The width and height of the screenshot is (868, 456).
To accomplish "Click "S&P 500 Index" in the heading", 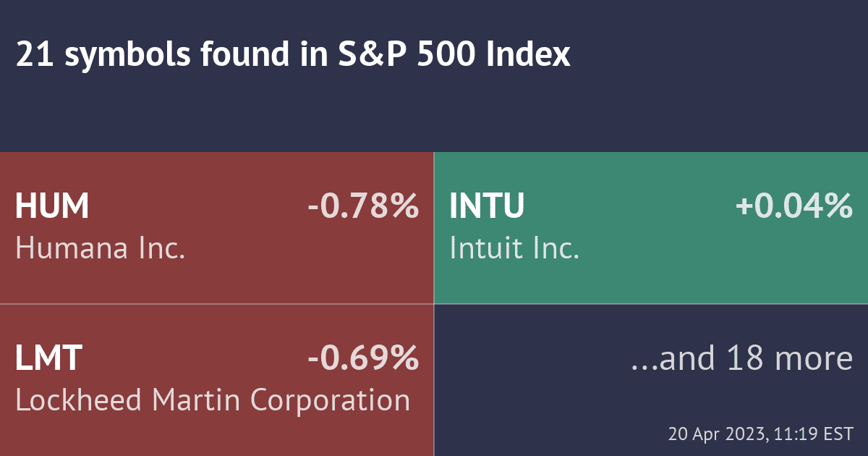I will coord(454,56).
